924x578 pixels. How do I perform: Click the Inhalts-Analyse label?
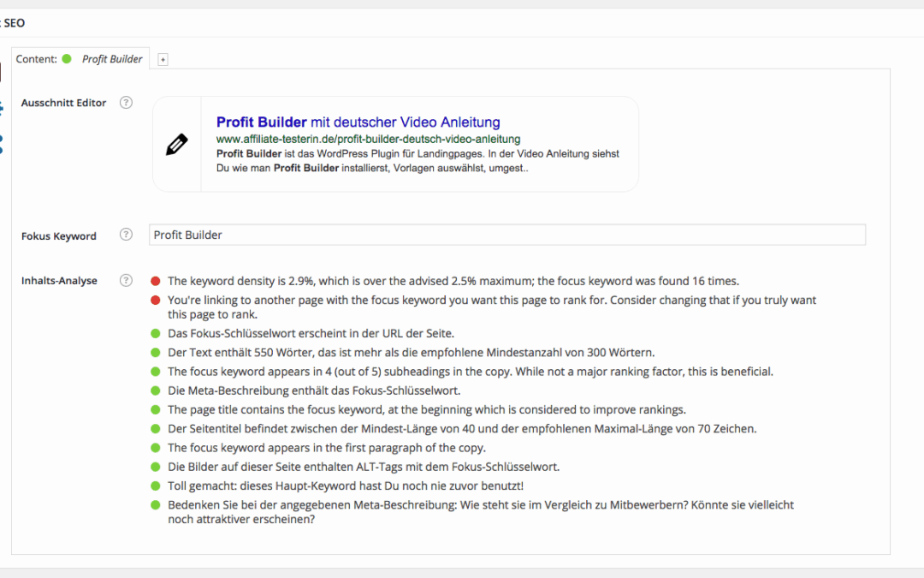point(59,281)
